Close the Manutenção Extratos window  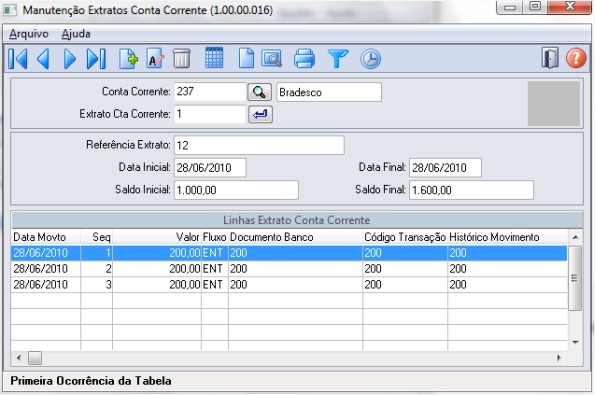coord(570,6)
